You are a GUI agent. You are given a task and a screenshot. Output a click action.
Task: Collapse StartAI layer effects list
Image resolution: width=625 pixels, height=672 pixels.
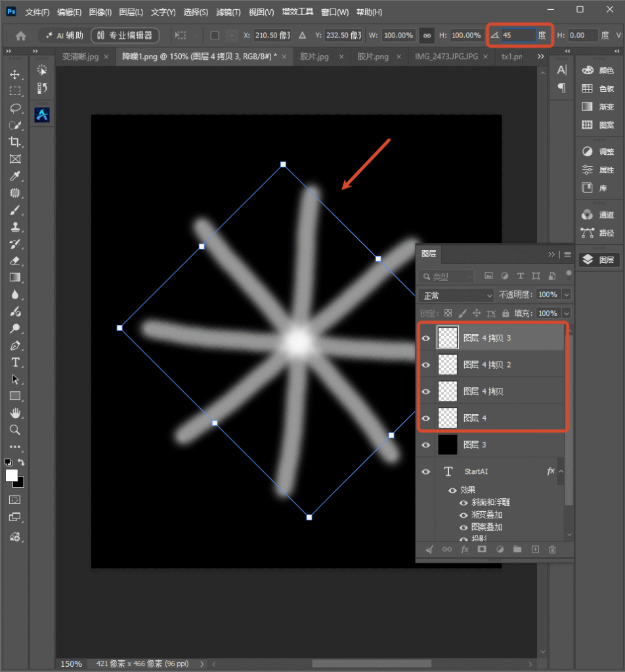point(561,471)
